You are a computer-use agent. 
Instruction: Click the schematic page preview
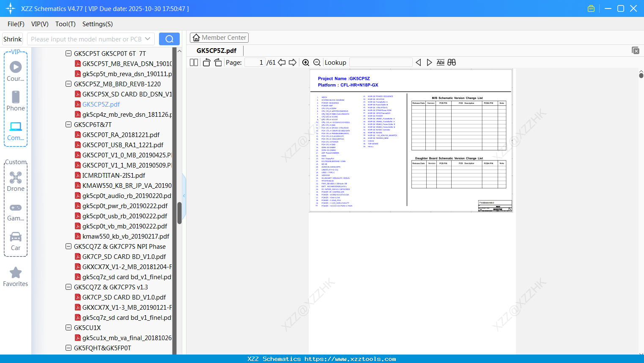click(411, 140)
